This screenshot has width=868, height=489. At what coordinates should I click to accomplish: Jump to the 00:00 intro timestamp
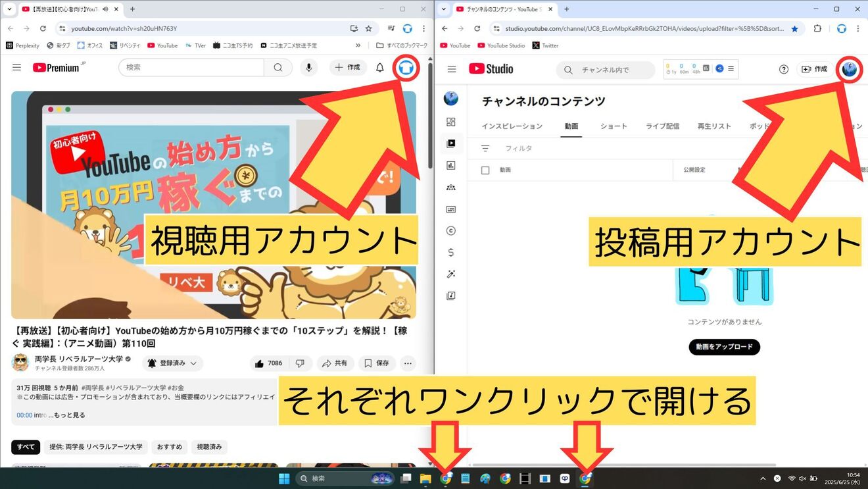coord(24,415)
